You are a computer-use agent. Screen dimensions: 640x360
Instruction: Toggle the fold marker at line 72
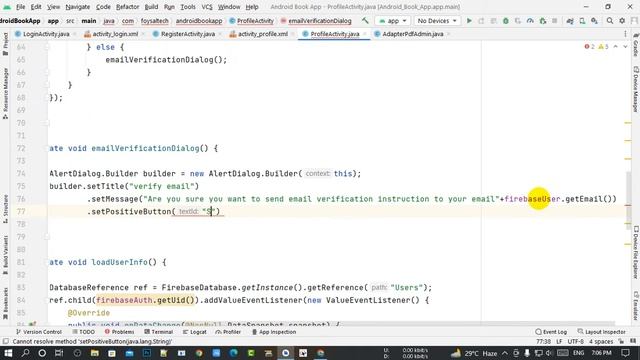click(x=46, y=148)
